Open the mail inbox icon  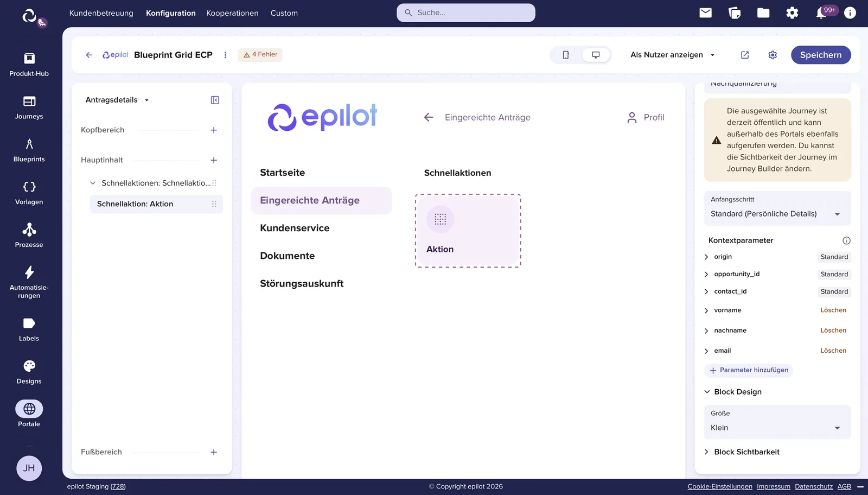tap(705, 12)
